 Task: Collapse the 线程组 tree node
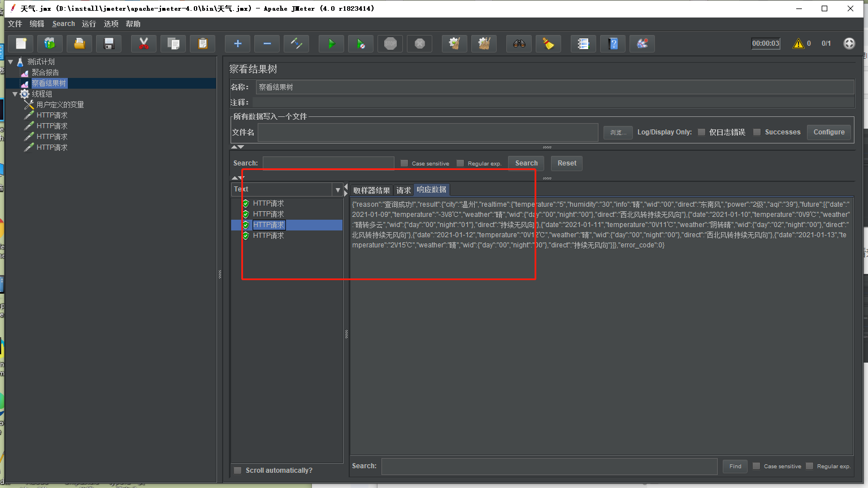15,94
